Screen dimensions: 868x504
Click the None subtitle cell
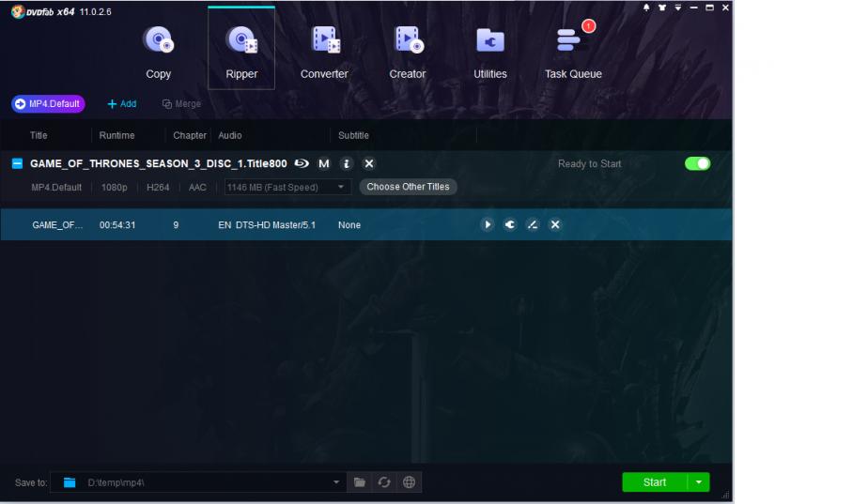[349, 224]
